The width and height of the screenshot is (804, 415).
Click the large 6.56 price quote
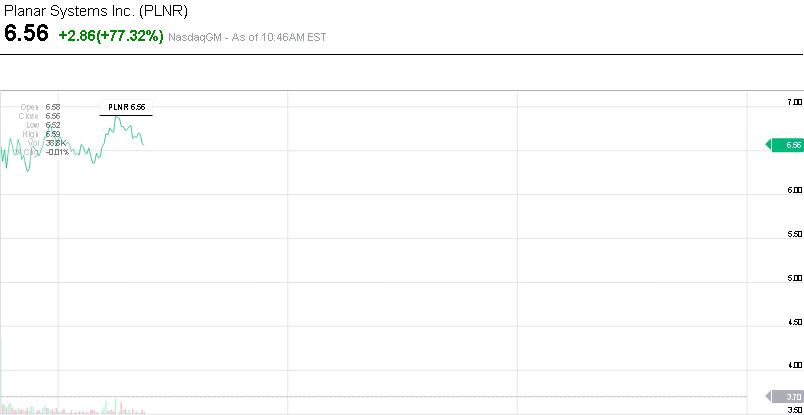pyautogui.click(x=26, y=34)
